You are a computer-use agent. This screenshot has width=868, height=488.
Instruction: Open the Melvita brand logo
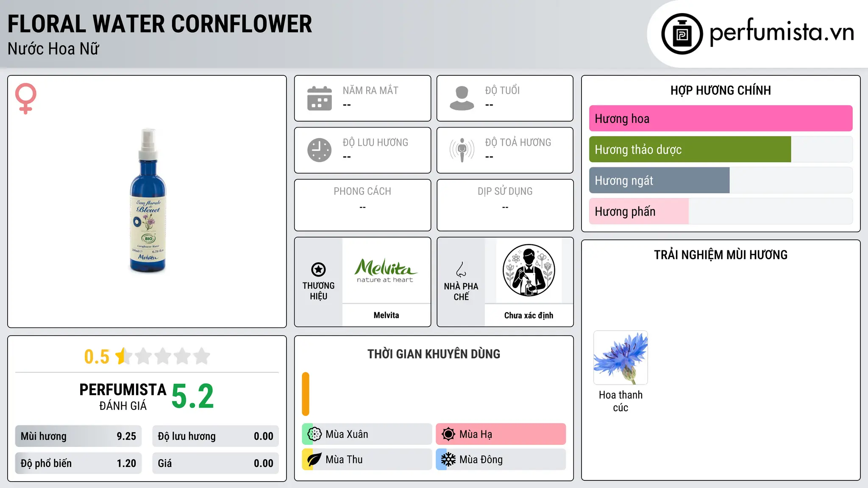pos(386,270)
